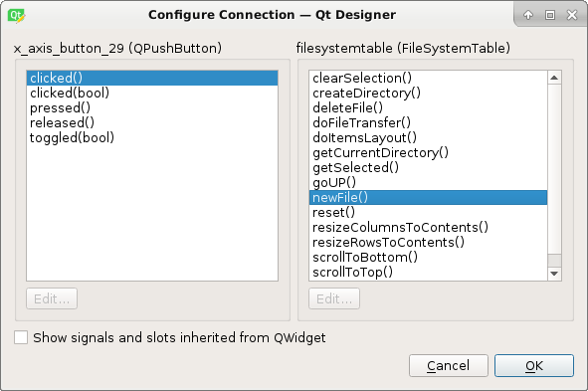The width and height of the screenshot is (588, 391).
Task: Select the released() signal
Action: pyautogui.click(x=152, y=123)
